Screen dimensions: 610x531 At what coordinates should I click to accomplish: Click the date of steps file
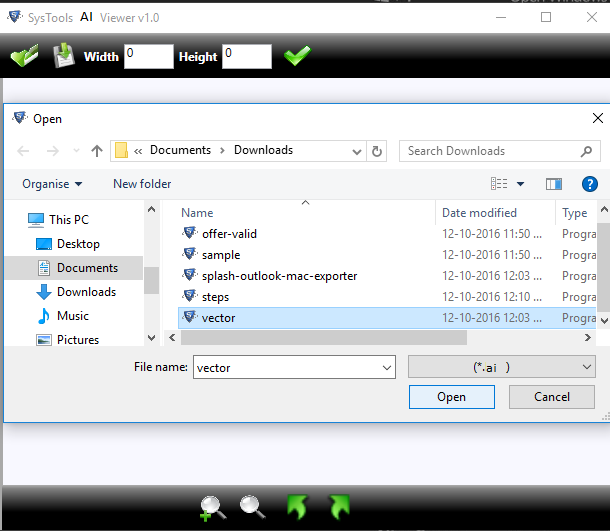pyautogui.click(x=492, y=297)
